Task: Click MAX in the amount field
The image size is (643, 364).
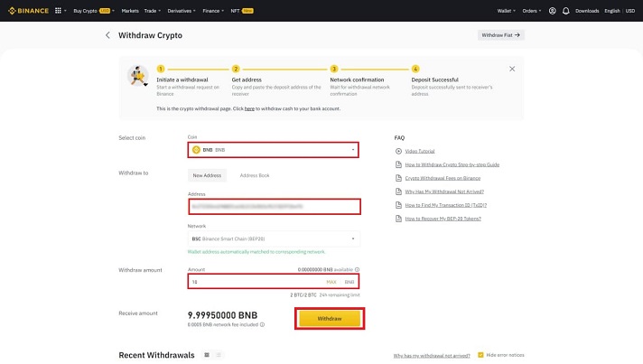Action: pos(331,282)
